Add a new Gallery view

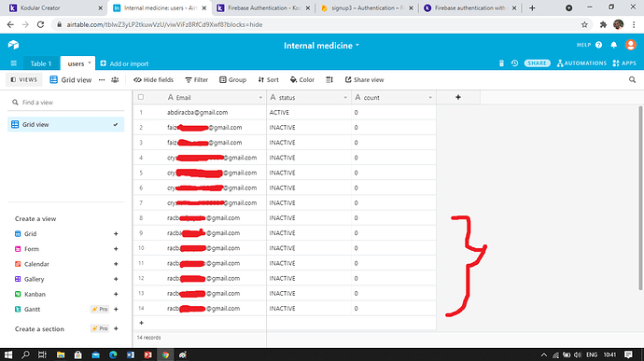pos(116,279)
